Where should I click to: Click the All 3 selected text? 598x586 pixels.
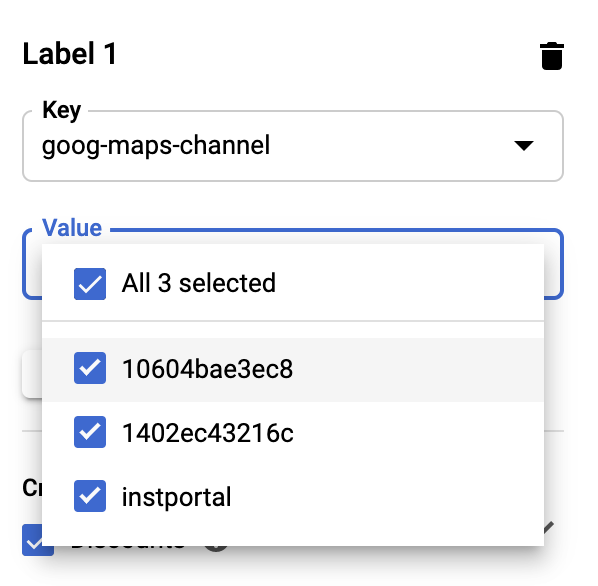coord(199,283)
